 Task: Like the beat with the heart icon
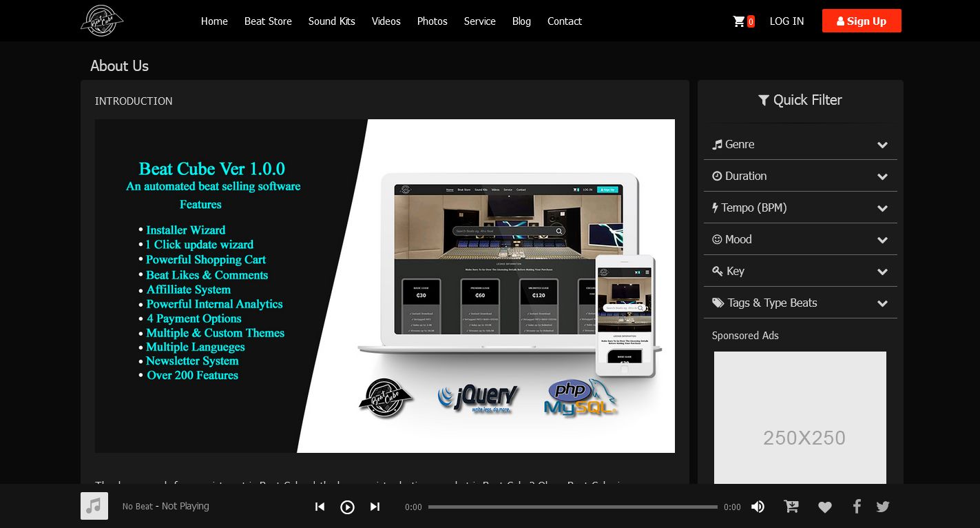point(825,507)
